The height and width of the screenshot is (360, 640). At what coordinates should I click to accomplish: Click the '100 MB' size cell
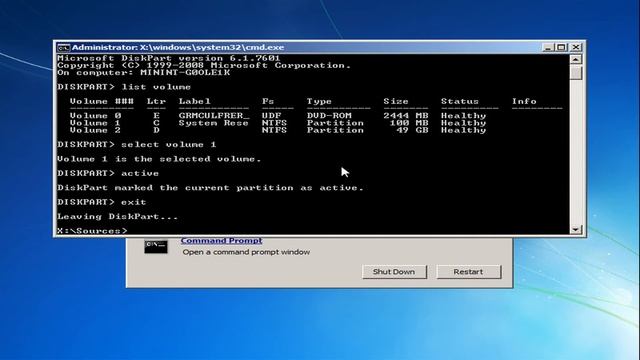(409, 123)
